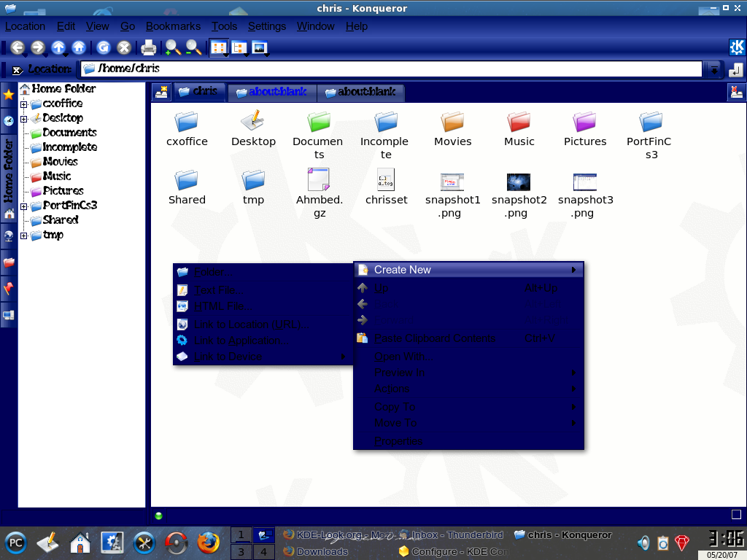Select Incomplete in the sidebar tree
Image resolution: width=747 pixels, height=560 pixels.
69,147
